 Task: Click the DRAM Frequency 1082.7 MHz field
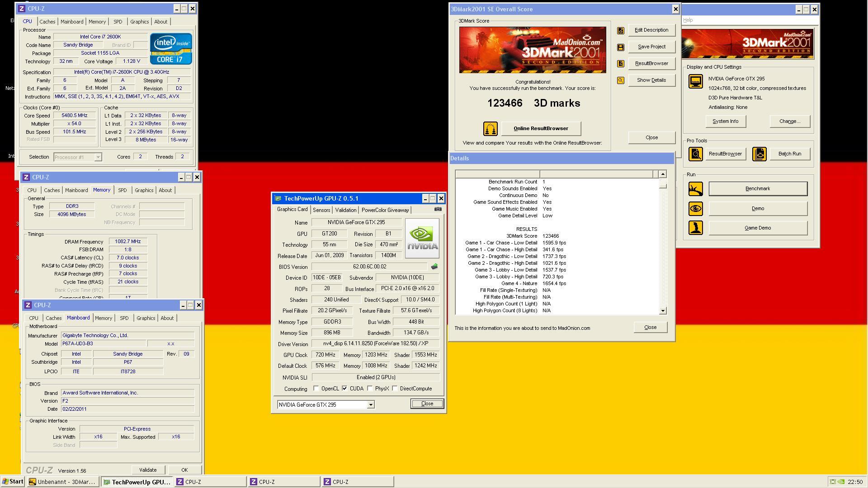coord(128,242)
